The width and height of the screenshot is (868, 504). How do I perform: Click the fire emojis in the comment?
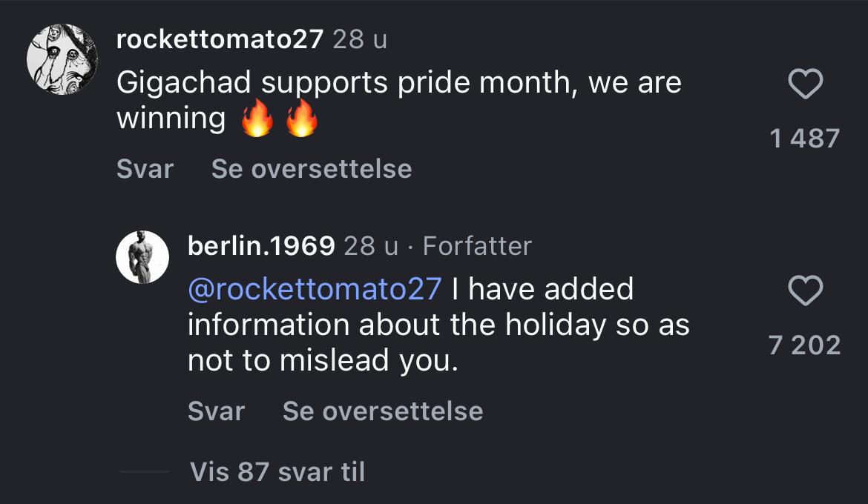pyautogui.click(x=280, y=120)
